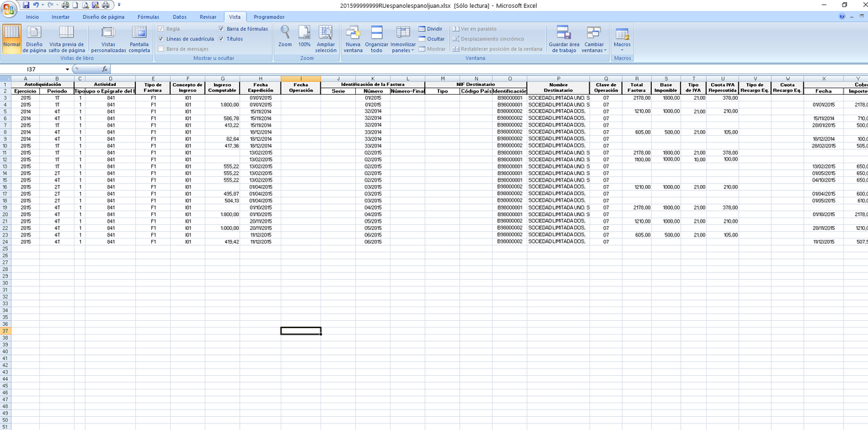Click the Office button logo
Viewport: 868px width, 430px height.
pos(9,9)
